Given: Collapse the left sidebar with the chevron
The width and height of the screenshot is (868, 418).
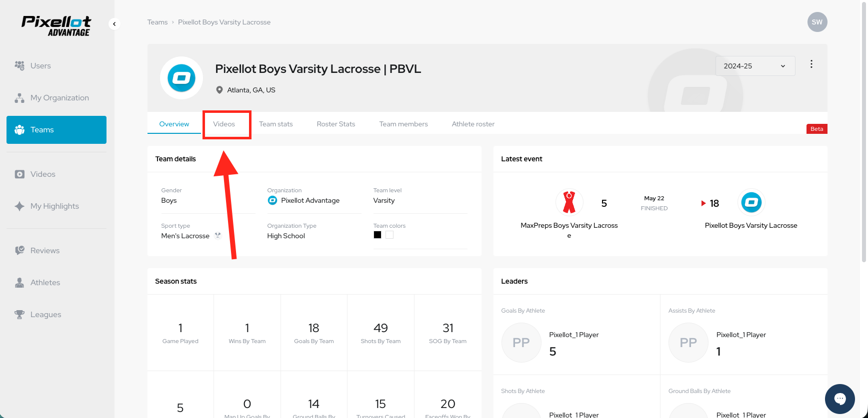Looking at the screenshot, I should (x=114, y=24).
